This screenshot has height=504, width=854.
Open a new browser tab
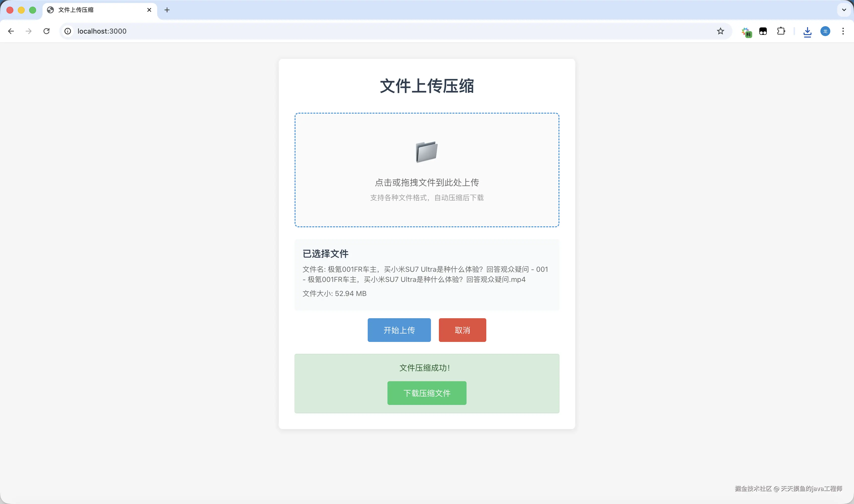tap(167, 10)
